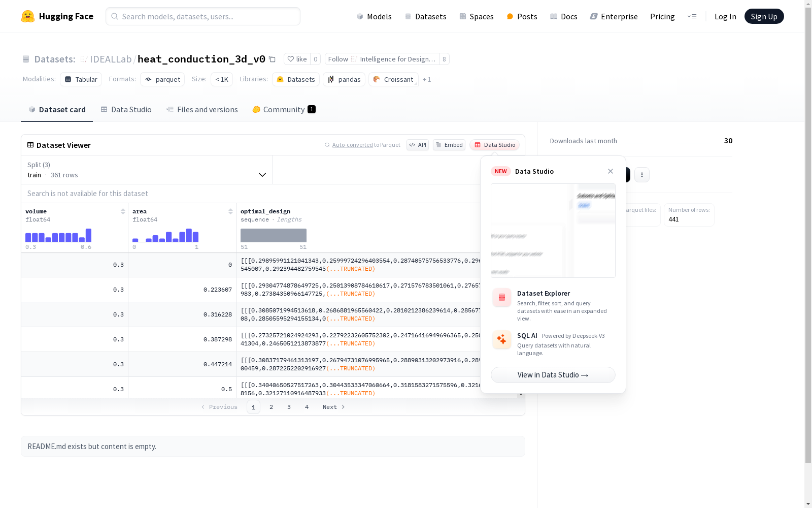Switch to the Data Studio tab
Image resolution: width=812 pixels, height=508 pixels.
[x=126, y=110]
